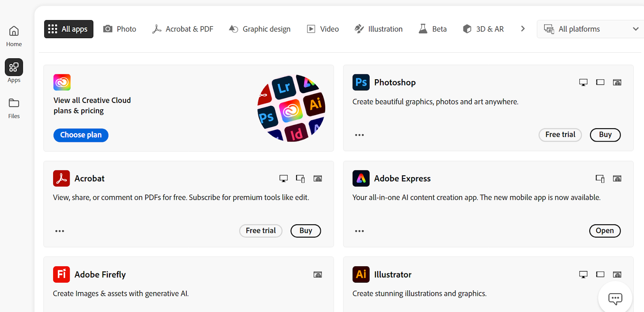Open Home in the left sidebar

(x=14, y=36)
